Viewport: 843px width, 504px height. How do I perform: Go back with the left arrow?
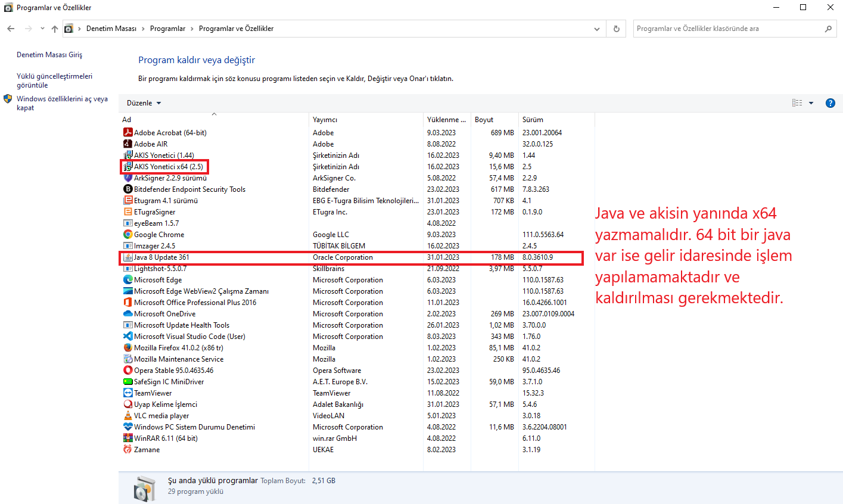point(11,29)
